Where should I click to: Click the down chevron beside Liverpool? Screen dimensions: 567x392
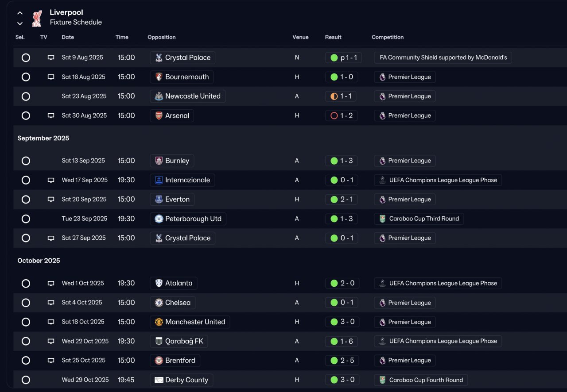point(20,23)
